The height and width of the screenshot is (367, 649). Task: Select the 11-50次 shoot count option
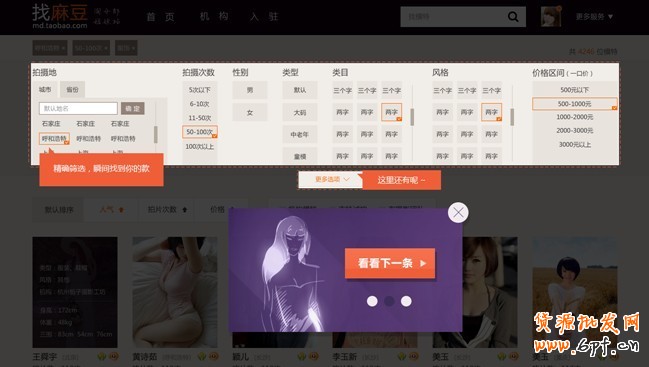point(200,118)
